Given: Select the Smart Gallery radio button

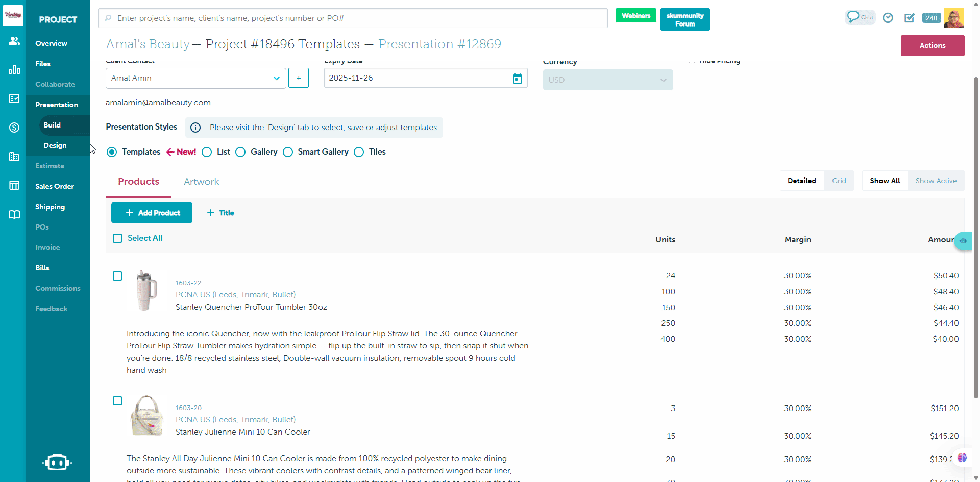Looking at the screenshot, I should [288, 152].
